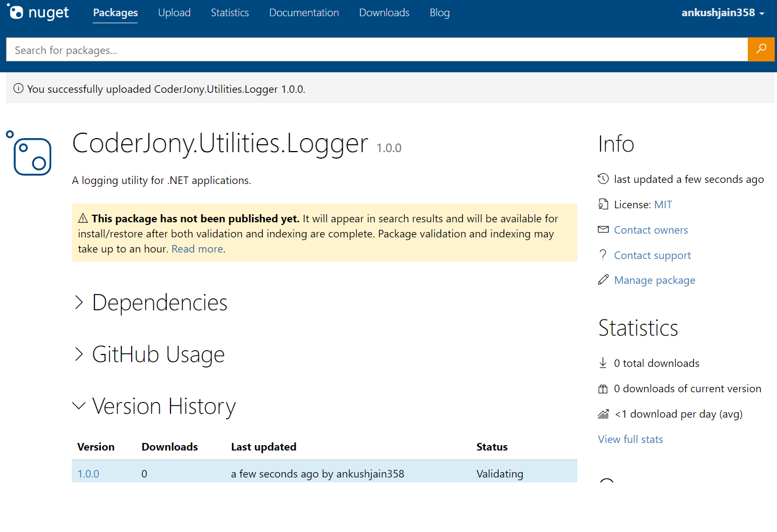Click the NuGet logo in header
The width and height of the screenshot is (777, 532).
(x=38, y=12)
